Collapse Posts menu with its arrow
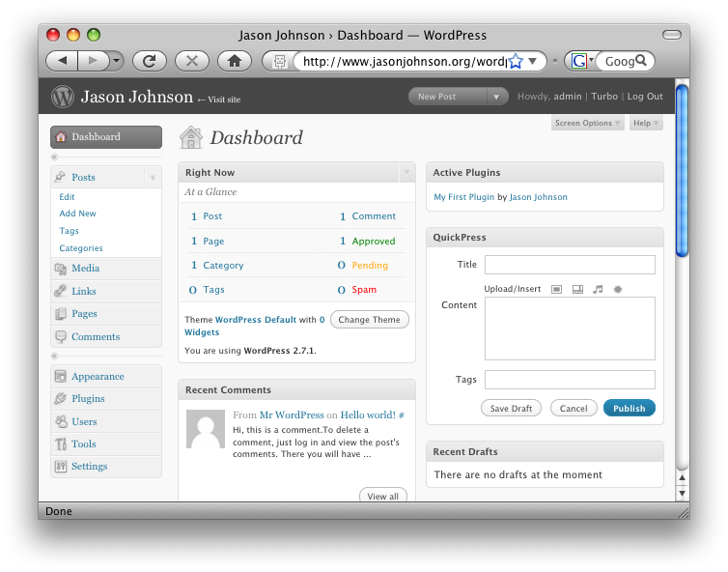The width and height of the screenshot is (728, 572). coord(153,178)
